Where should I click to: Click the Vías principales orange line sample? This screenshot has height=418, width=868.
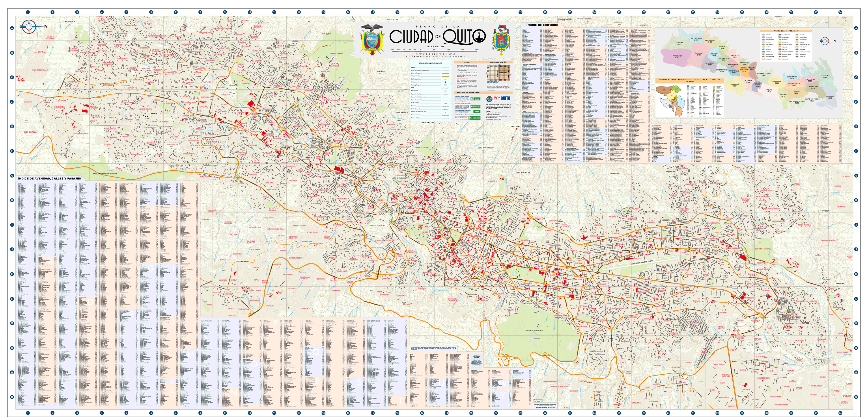click(445, 77)
